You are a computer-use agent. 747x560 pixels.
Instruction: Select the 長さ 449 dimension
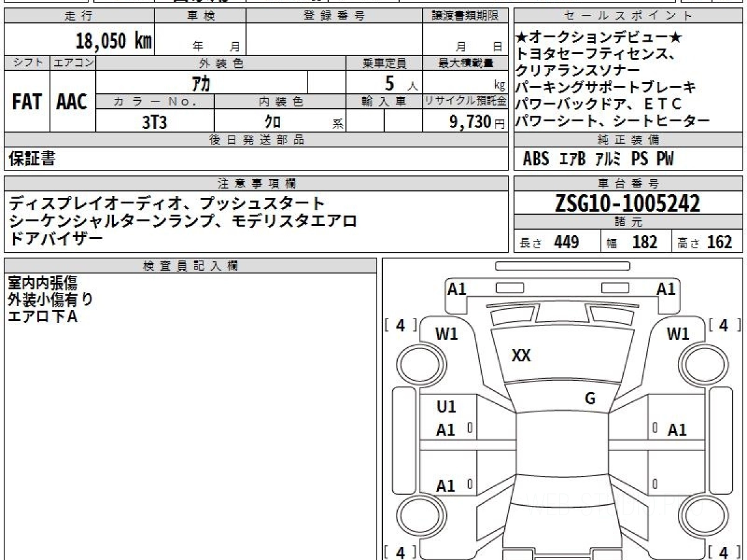tap(549, 242)
